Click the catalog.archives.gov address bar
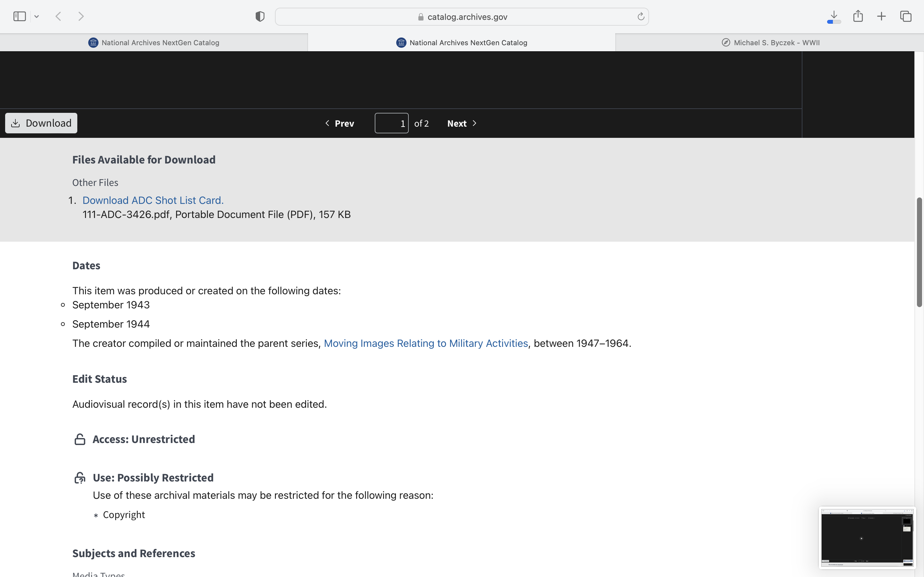 [462, 16]
